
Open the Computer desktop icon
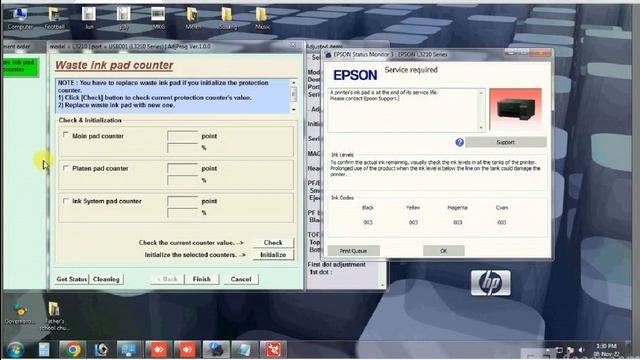(20, 19)
